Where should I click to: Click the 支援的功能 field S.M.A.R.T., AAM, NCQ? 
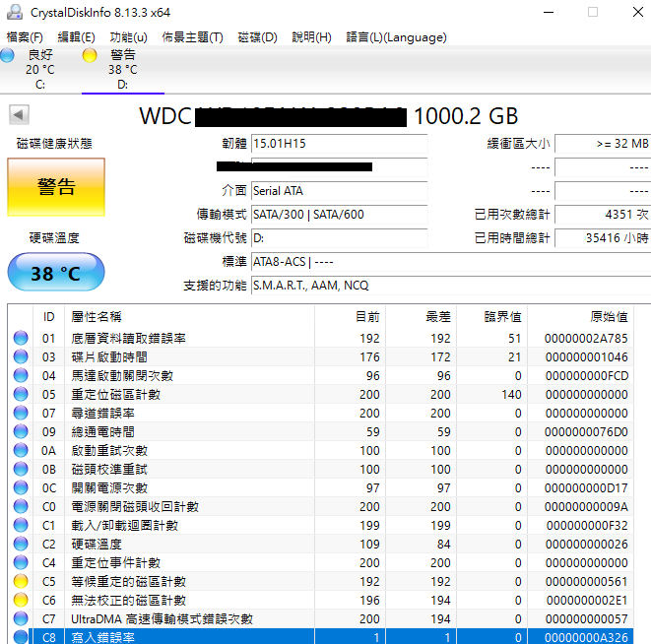pyautogui.click(x=451, y=286)
